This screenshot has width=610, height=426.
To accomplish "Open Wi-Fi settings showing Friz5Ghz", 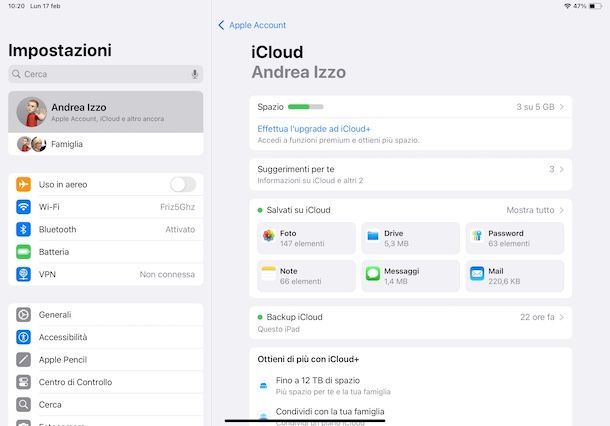I will [105, 207].
